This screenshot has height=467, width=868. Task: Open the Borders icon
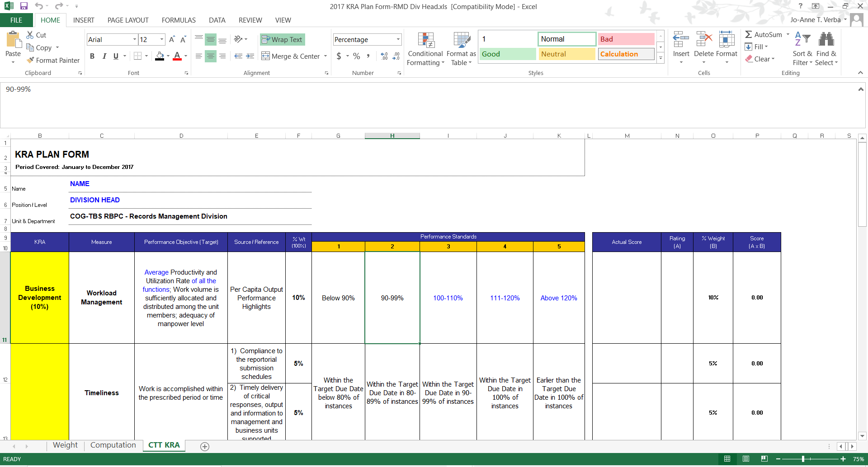(138, 56)
